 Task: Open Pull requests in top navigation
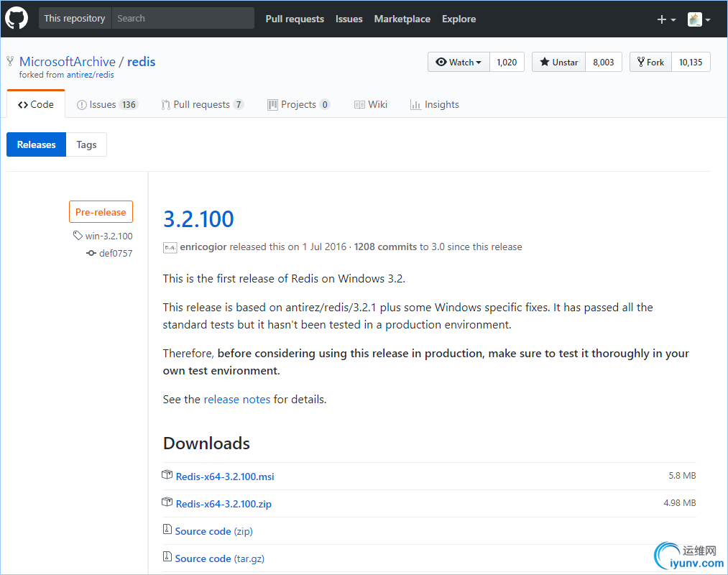[295, 19]
